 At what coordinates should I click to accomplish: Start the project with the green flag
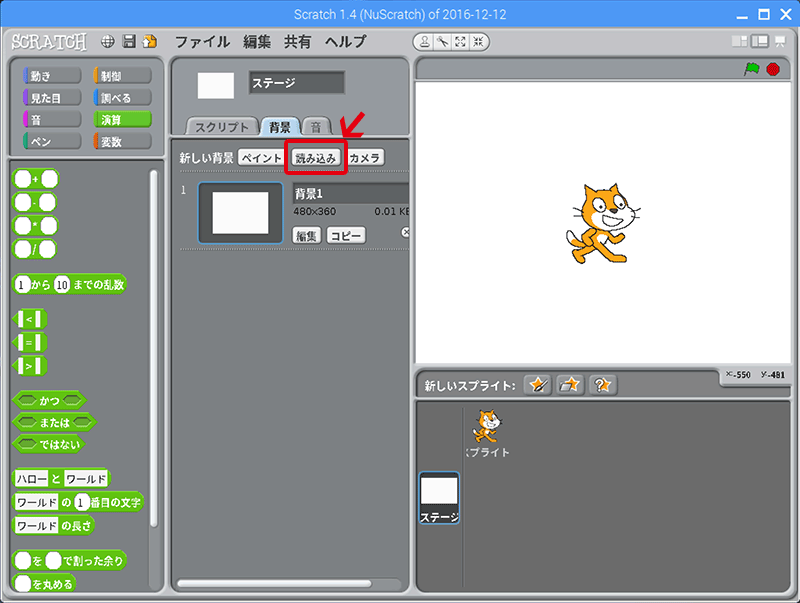pyautogui.click(x=751, y=69)
